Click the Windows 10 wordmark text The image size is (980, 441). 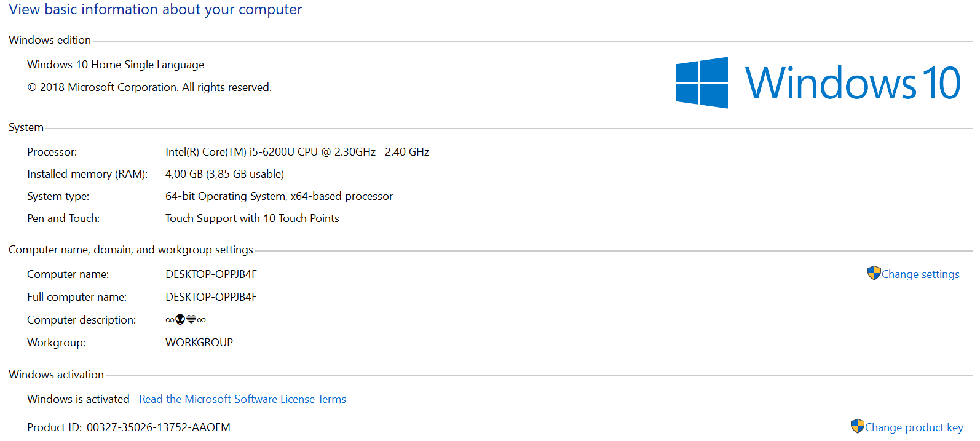(x=852, y=83)
